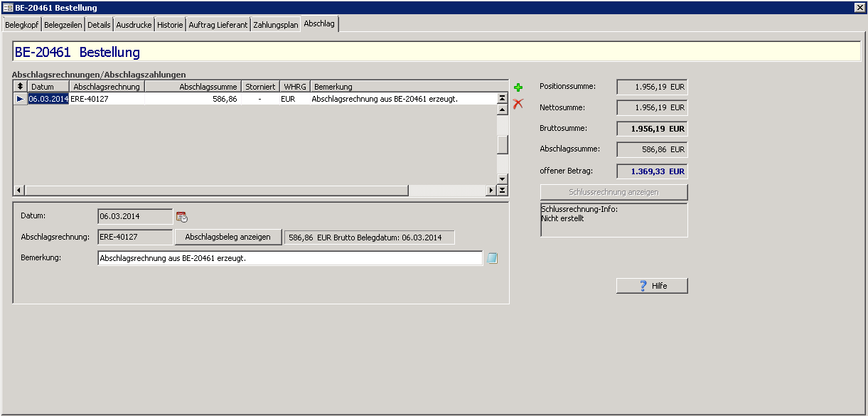Open the Belegzeilen tab
The height and width of the screenshot is (416, 868).
coord(63,25)
